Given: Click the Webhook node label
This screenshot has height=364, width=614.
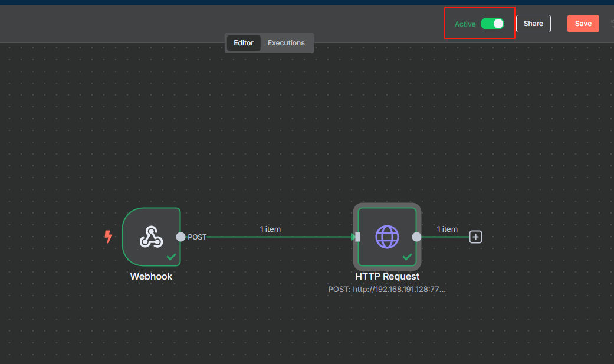Looking at the screenshot, I should click(151, 276).
